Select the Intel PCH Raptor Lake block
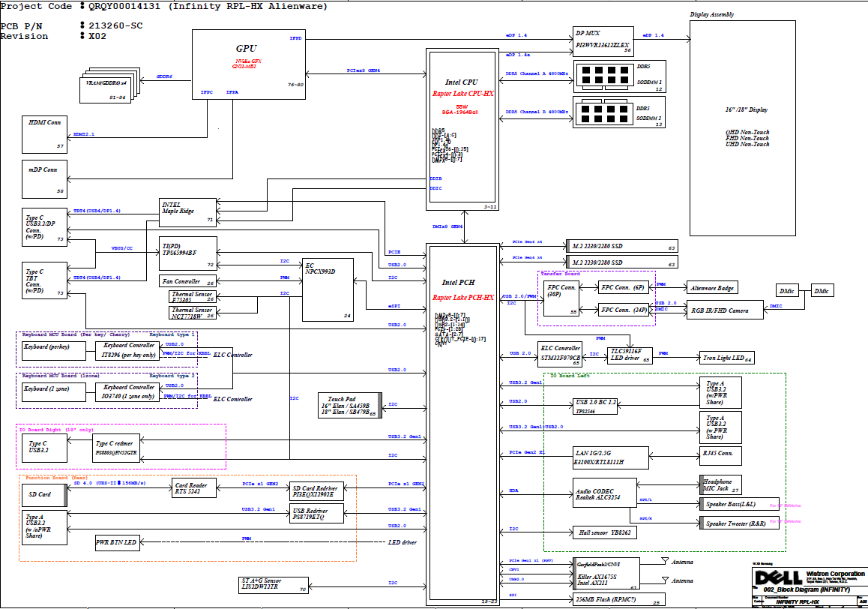Image resolution: width=868 pixels, height=609 pixels. click(462, 420)
